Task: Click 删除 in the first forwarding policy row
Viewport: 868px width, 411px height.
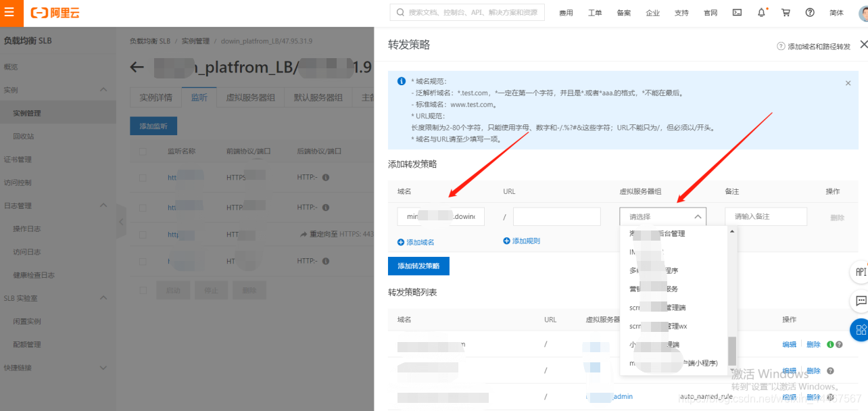Action: click(x=813, y=345)
